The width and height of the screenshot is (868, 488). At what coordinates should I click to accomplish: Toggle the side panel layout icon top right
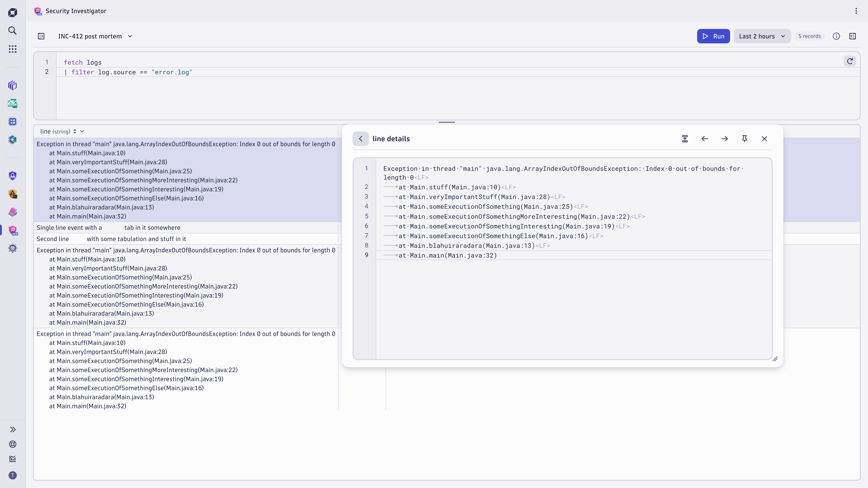(853, 36)
